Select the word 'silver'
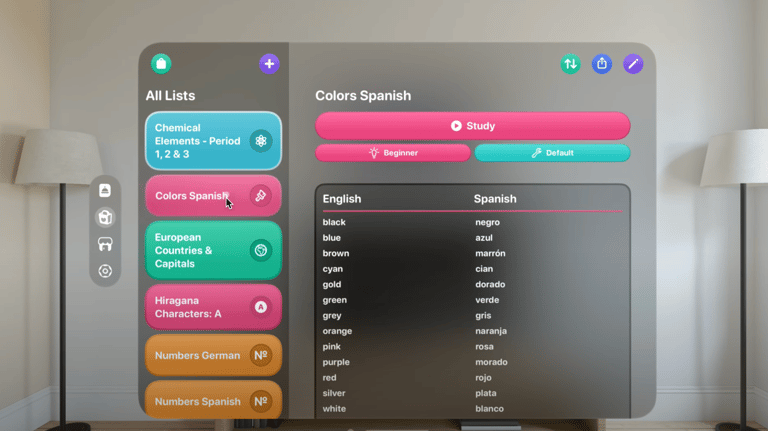 coord(334,393)
